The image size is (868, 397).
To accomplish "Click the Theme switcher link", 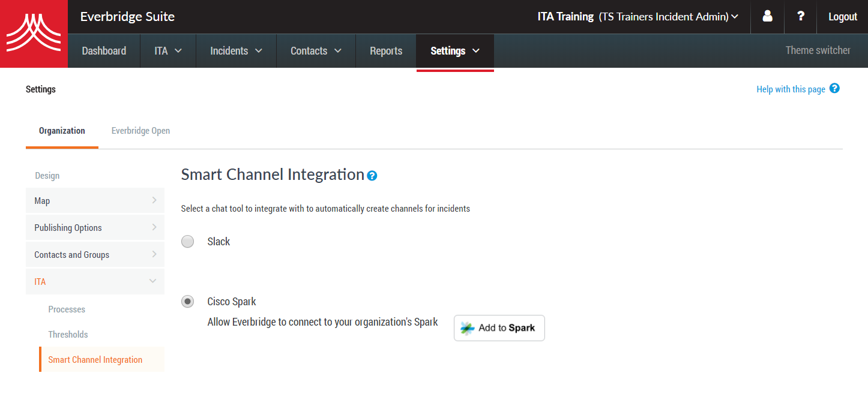I will pos(818,50).
